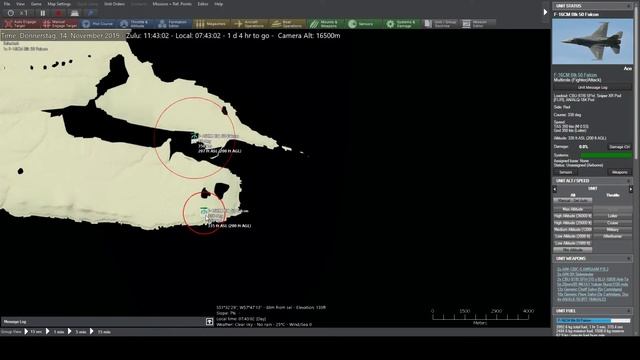
Task: Run simulation for 1 min
Action: (x=56, y=332)
